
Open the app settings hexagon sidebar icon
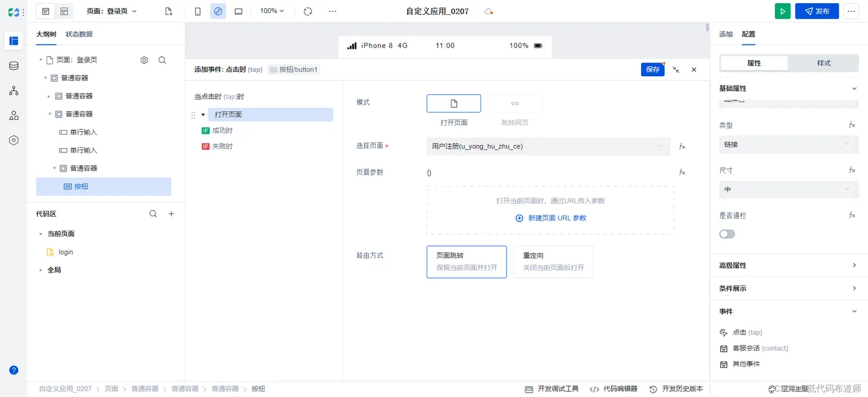[14, 140]
